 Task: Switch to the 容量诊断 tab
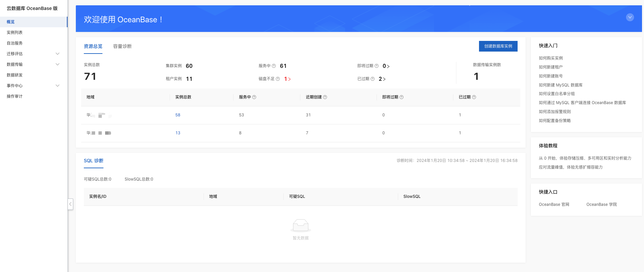[122, 46]
